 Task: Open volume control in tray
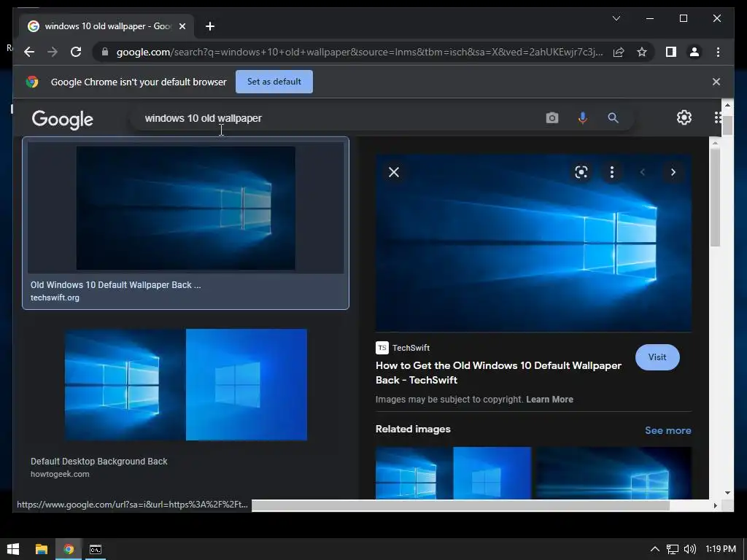click(x=689, y=549)
